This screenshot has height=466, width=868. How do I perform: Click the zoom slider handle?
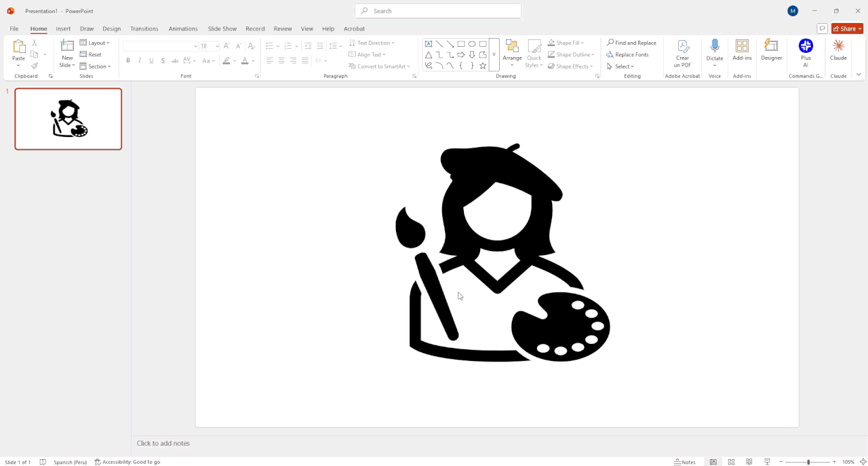click(x=808, y=462)
